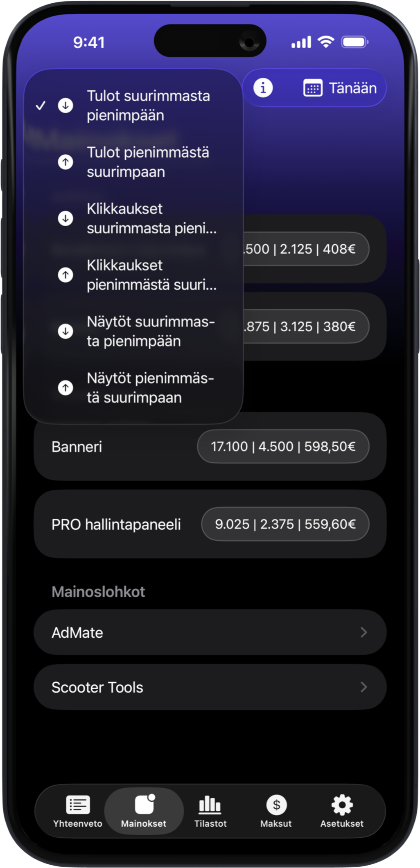This screenshot has width=420, height=868.
Task: Tap the Banneri stats pill 17.100 | 4.500
Action: pyautogui.click(x=283, y=446)
